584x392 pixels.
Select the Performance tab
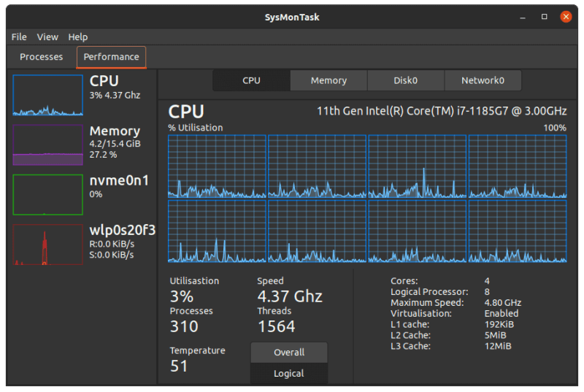[111, 57]
